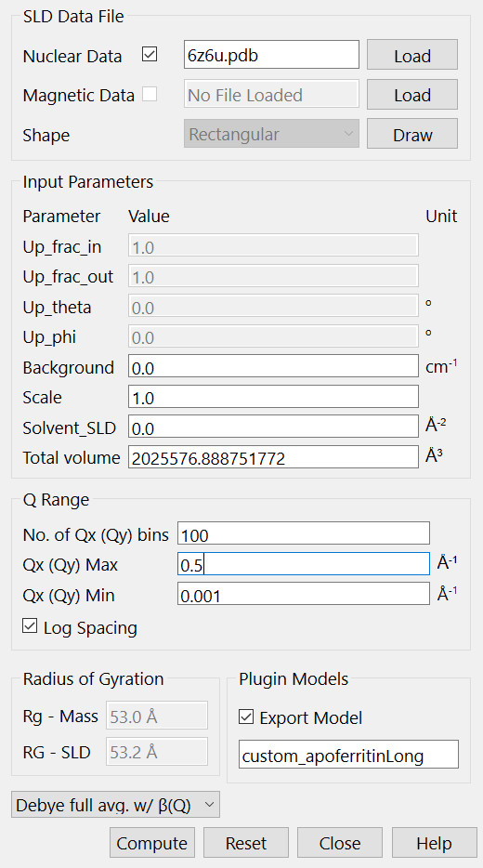Open the Help documentation

point(435,843)
